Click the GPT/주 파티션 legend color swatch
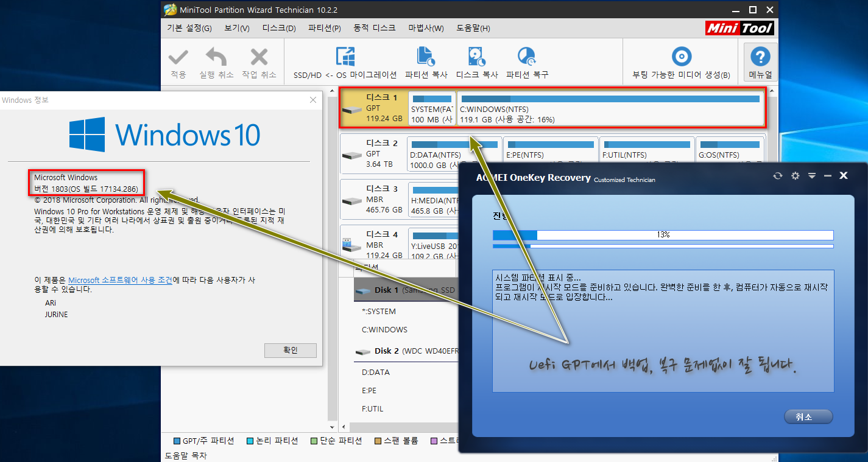The height and width of the screenshot is (462, 868). click(177, 441)
